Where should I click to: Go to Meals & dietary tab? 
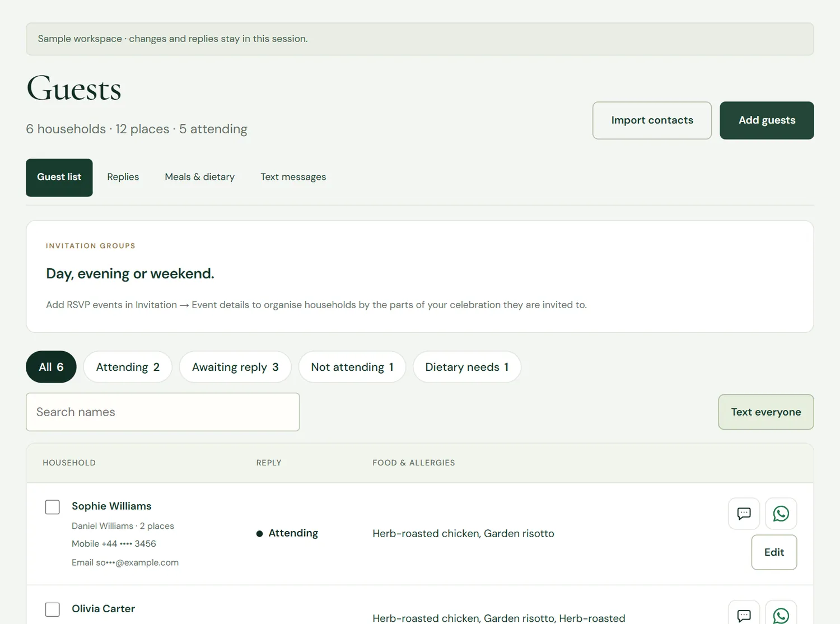(200, 178)
